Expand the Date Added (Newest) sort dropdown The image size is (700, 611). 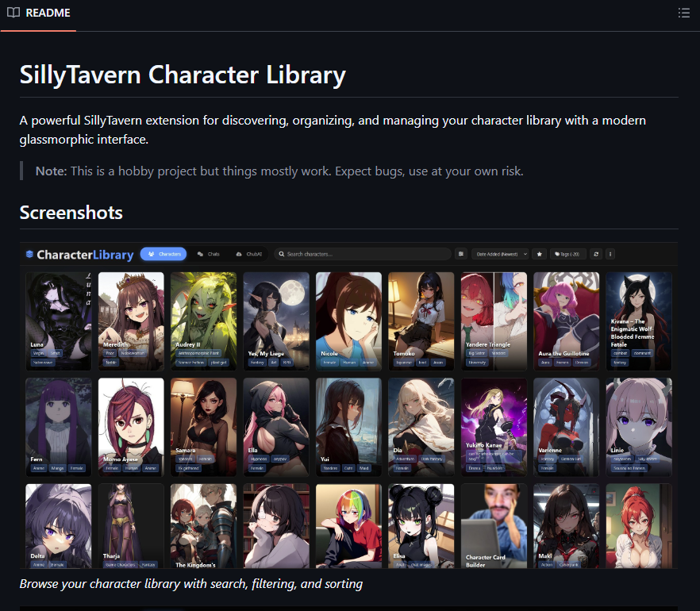(x=500, y=254)
